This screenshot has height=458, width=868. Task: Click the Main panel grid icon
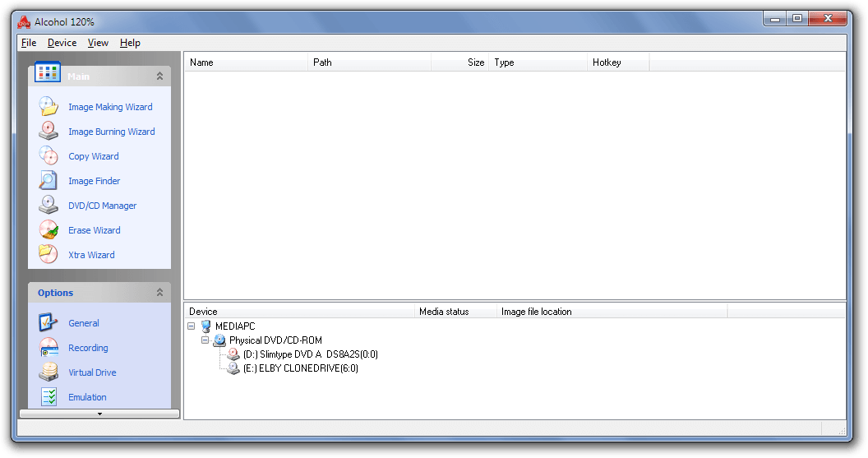click(x=48, y=72)
